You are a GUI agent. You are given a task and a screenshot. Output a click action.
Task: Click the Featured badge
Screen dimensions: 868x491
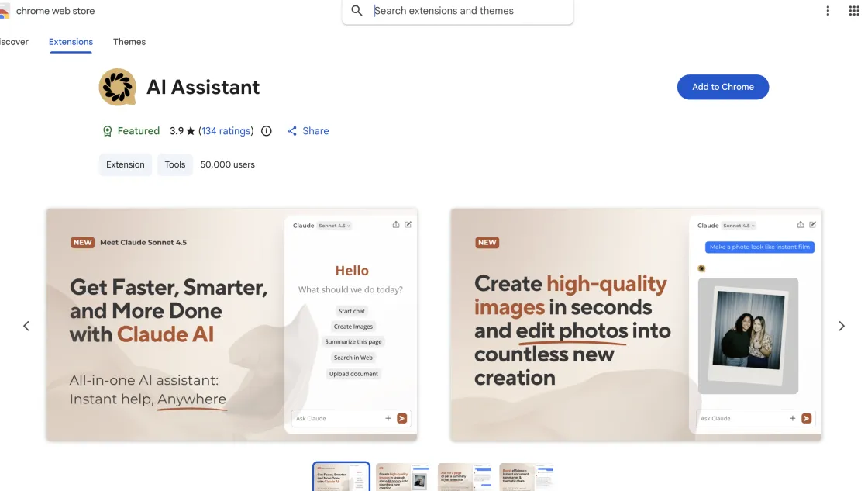[132, 130]
